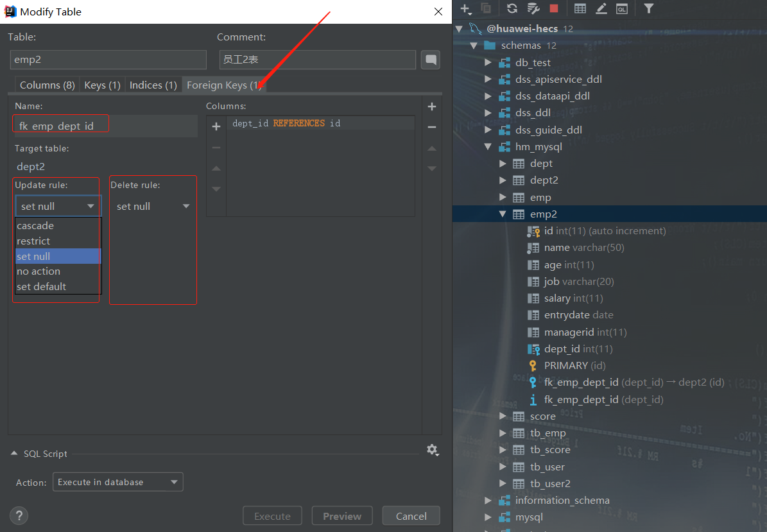Click the Table name field emp2
Screen dimensions: 767x532
pyautogui.click(x=108, y=60)
